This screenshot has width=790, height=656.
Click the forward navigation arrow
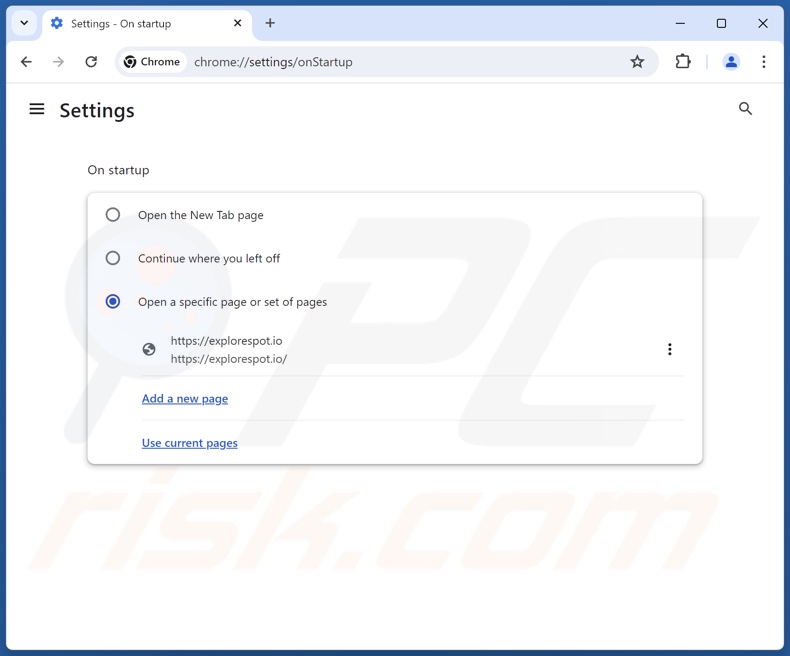click(x=58, y=62)
